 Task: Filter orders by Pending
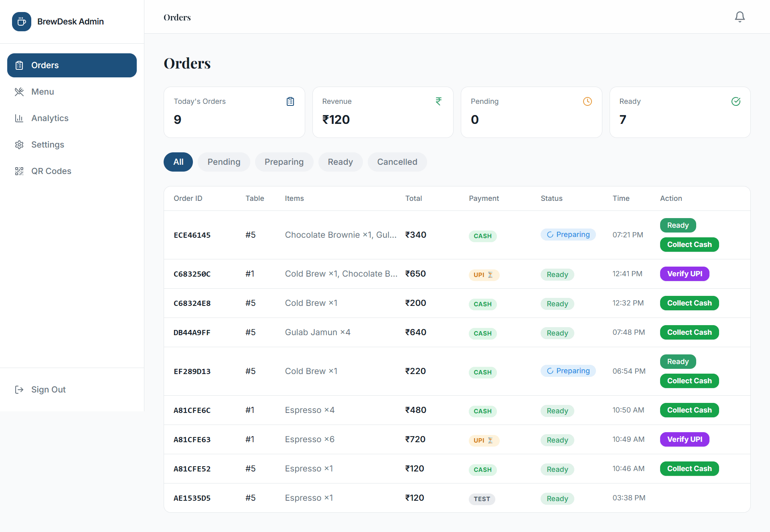(x=224, y=162)
